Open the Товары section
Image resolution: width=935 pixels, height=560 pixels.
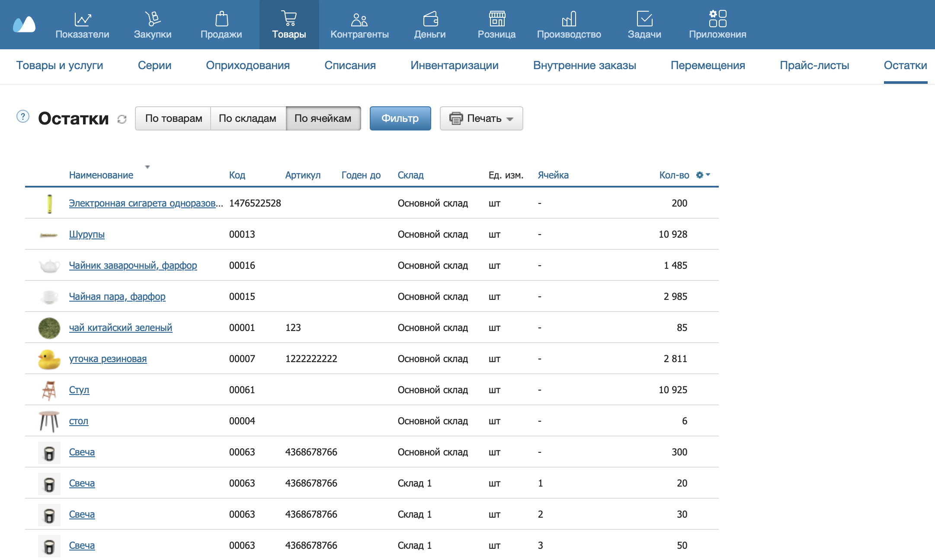(289, 25)
